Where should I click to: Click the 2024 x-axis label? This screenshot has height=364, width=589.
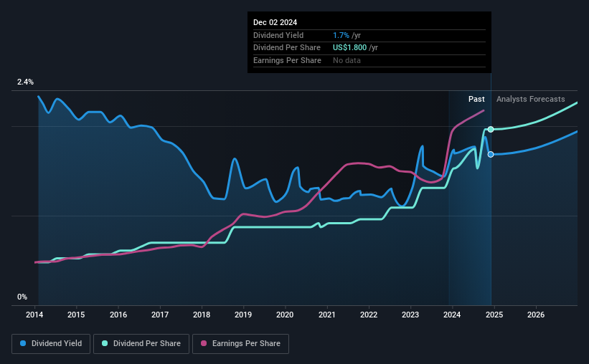point(452,315)
